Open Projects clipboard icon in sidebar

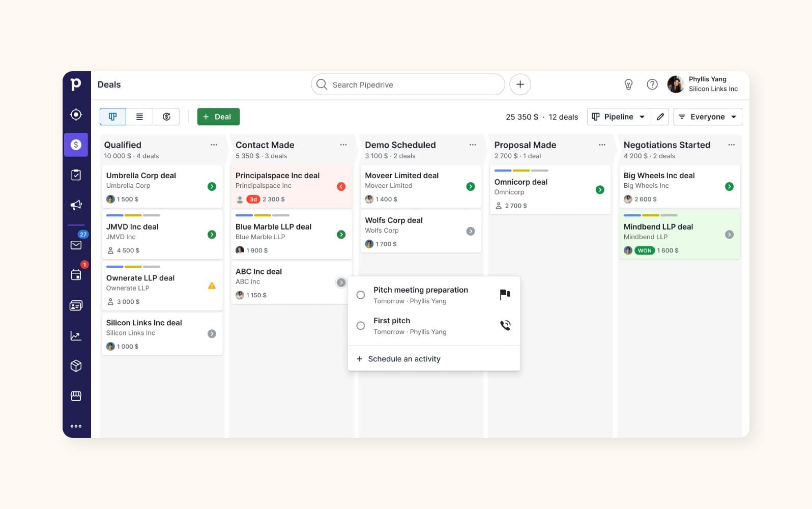(76, 175)
